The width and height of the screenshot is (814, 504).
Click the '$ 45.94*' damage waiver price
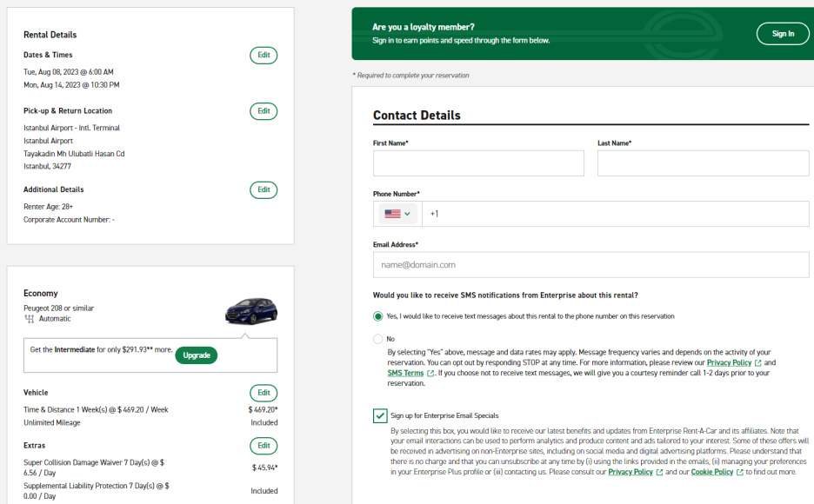pos(264,468)
